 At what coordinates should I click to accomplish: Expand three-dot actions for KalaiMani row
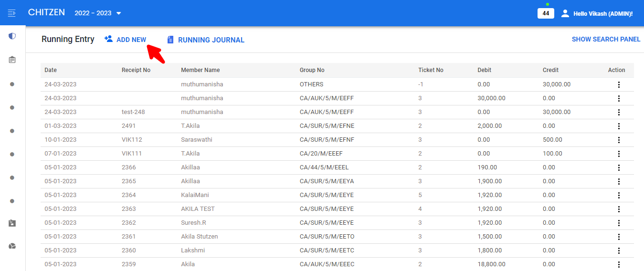click(x=619, y=195)
